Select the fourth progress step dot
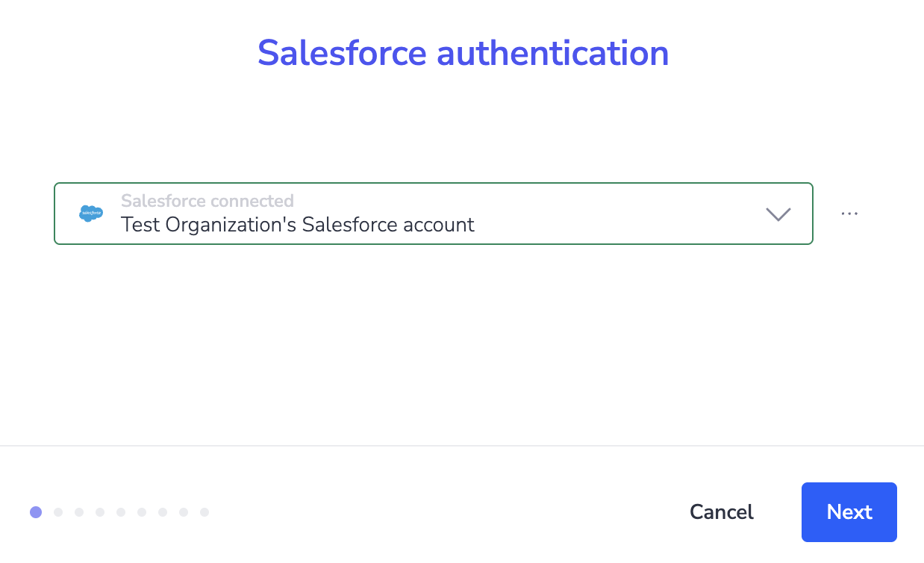The width and height of the screenshot is (924, 563). [100, 512]
